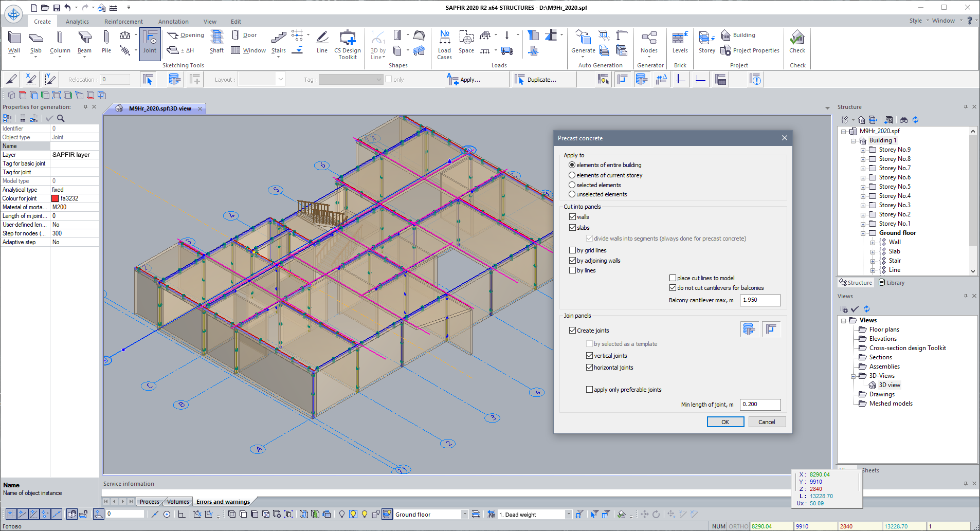The image size is (980, 531).
Task: Click the Balcony cantilever max input field
Action: point(760,300)
